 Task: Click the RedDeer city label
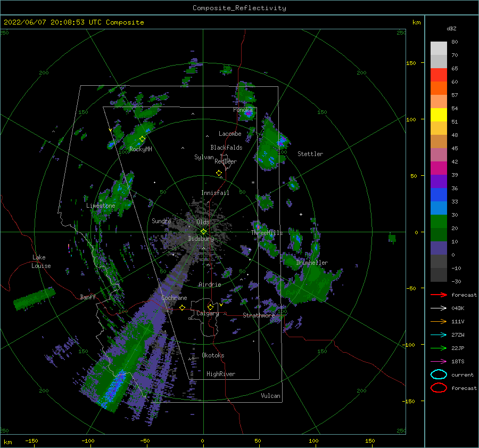click(226, 161)
